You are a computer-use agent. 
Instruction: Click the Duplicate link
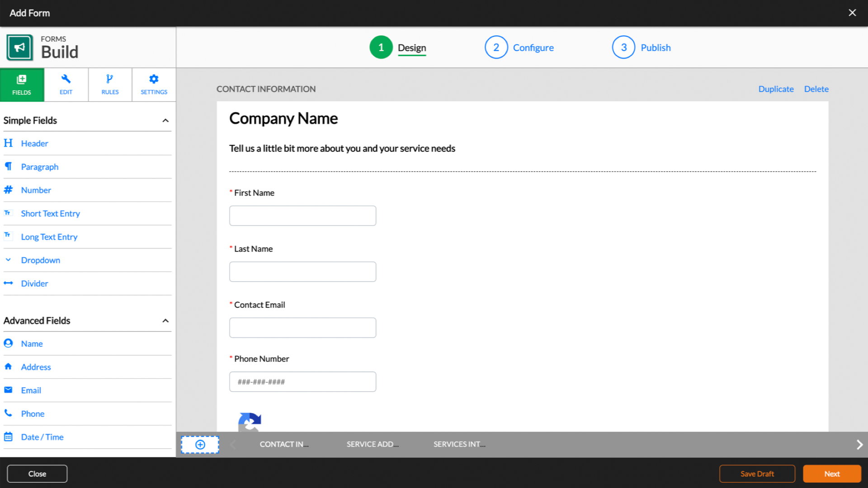tap(776, 89)
